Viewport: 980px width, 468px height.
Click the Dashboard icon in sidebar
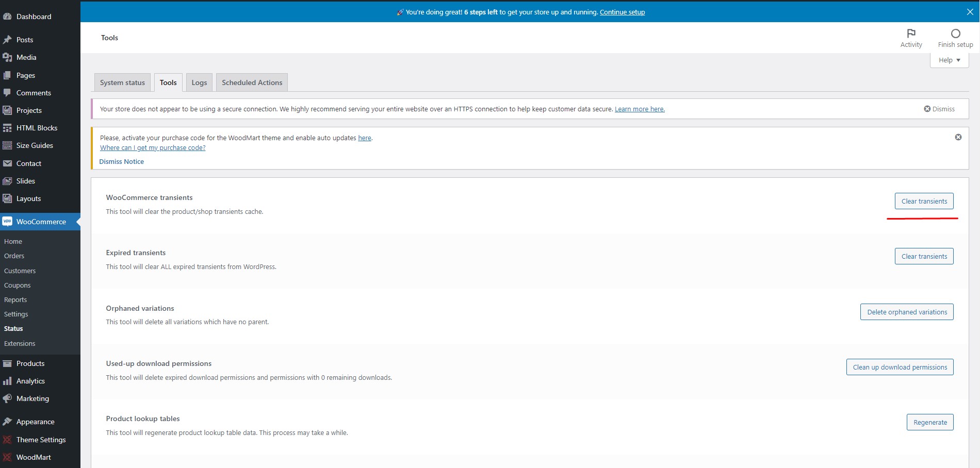tap(7, 16)
